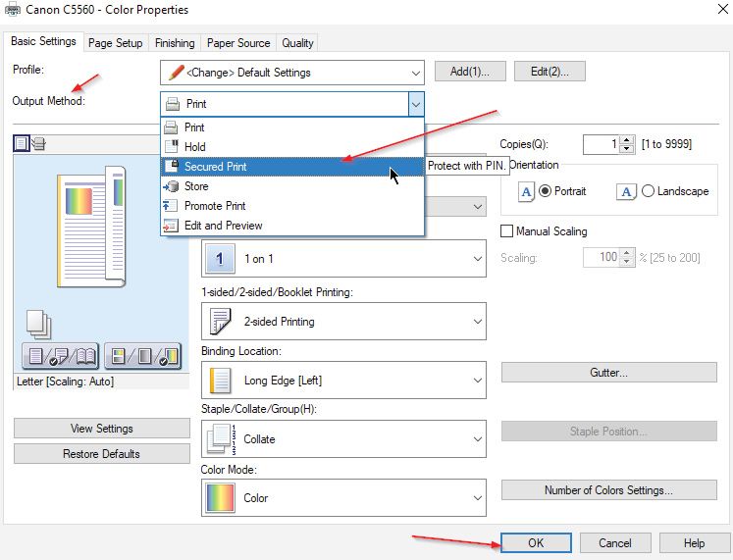
Task: Click the printer icon in Output Method box
Action: [173, 104]
